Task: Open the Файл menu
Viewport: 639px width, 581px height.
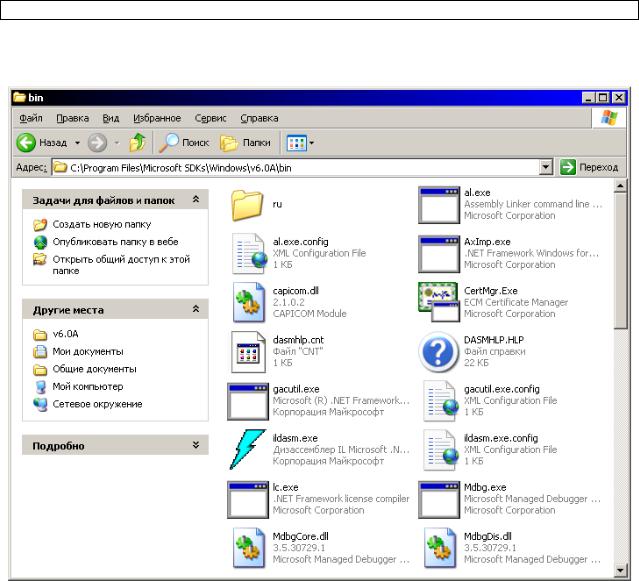Action: [x=31, y=118]
